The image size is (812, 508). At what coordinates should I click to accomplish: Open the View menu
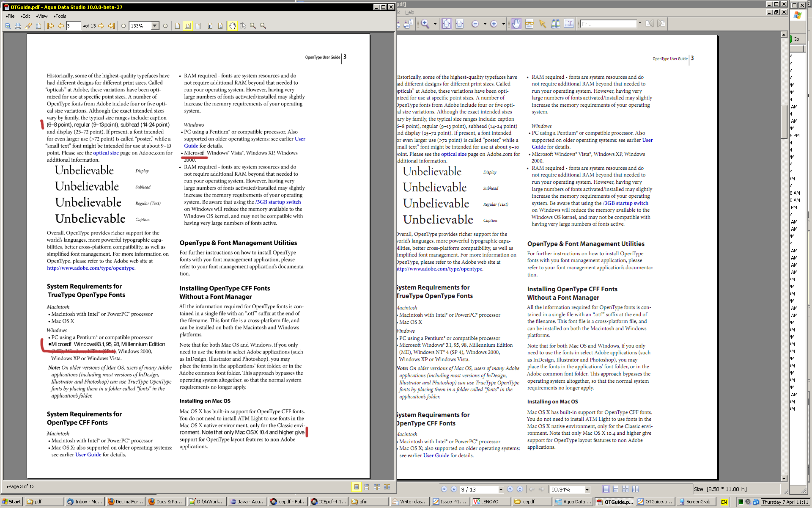pos(42,16)
